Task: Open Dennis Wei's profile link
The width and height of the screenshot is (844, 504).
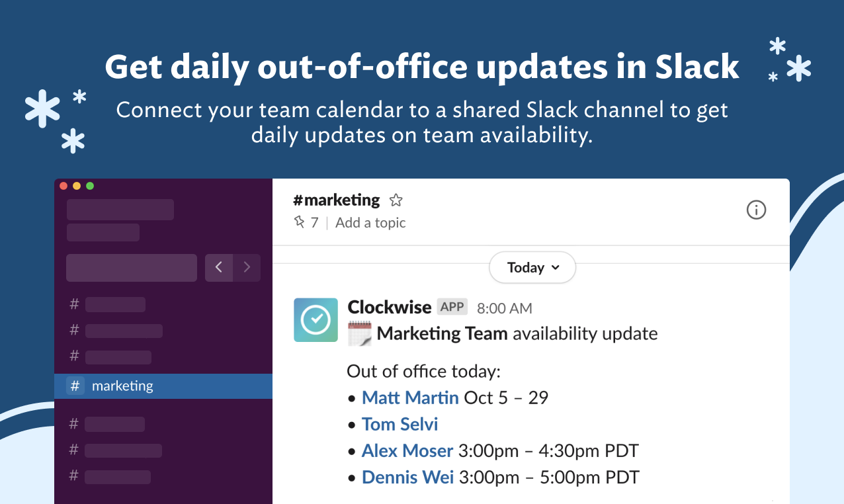Action: (x=407, y=477)
